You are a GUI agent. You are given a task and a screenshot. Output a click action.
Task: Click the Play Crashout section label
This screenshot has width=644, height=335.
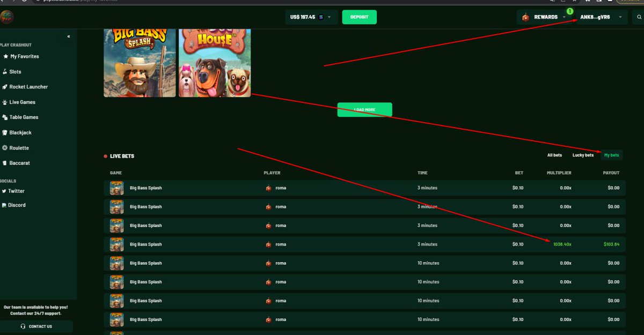pyautogui.click(x=16, y=45)
